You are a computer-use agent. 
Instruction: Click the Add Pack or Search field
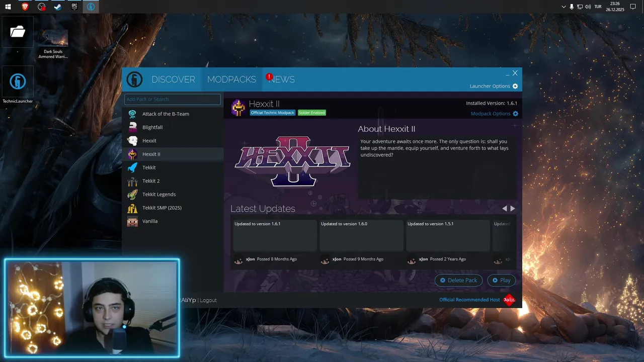(x=173, y=99)
